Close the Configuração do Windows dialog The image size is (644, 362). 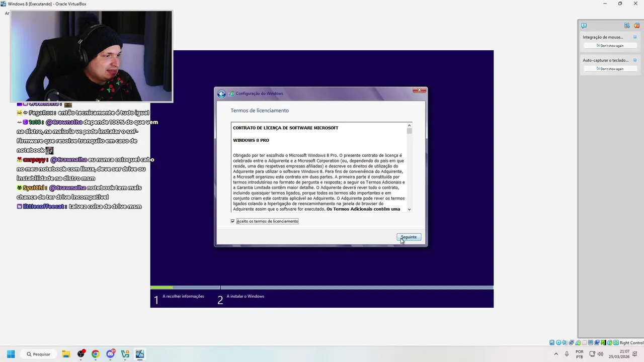coord(419,90)
